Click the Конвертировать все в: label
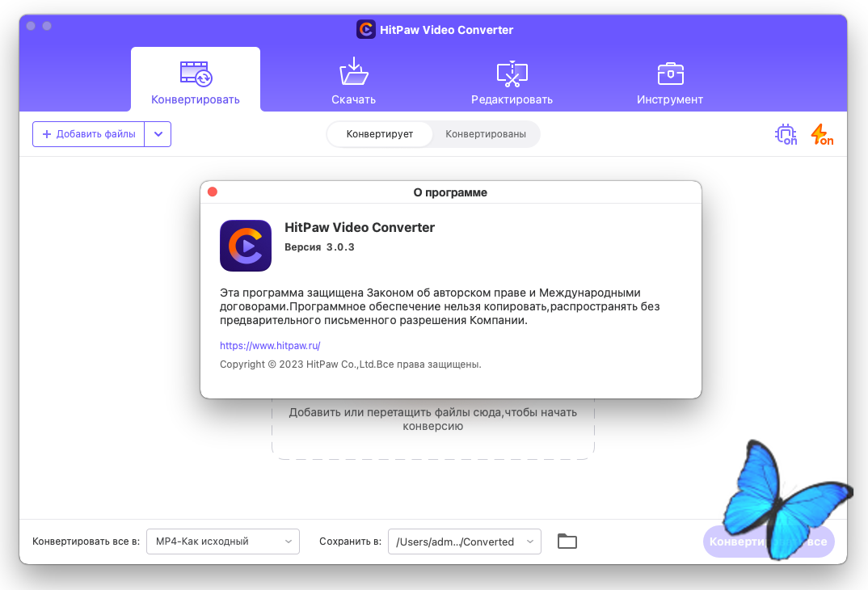The image size is (868, 590). (x=86, y=542)
